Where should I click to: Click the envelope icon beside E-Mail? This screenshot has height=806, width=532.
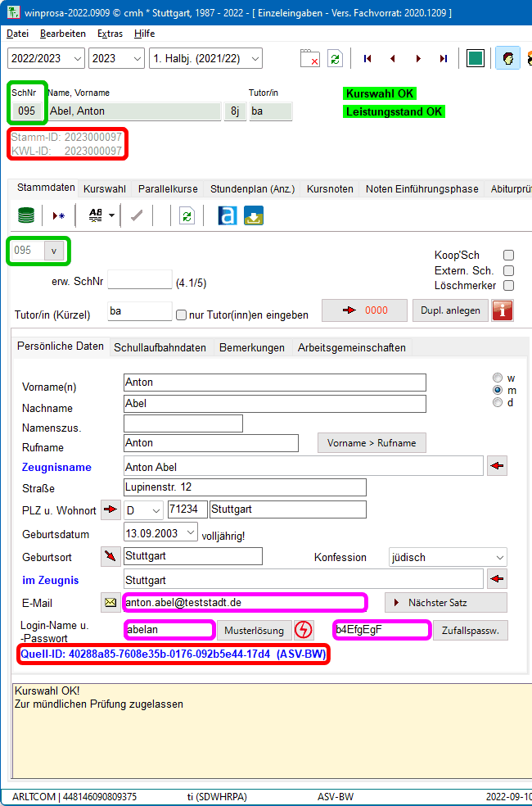(110, 603)
